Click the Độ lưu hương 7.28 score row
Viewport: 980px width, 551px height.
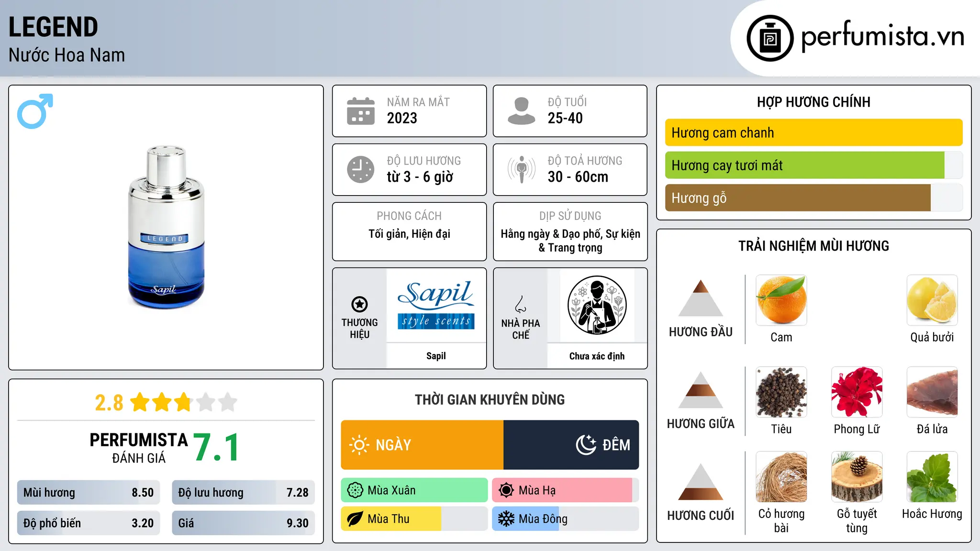(x=243, y=493)
